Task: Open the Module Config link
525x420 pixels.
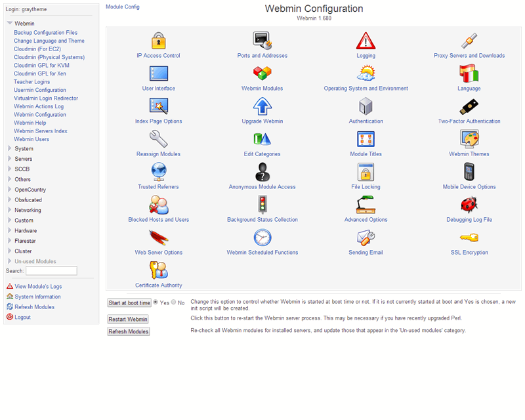Action: pyautogui.click(x=123, y=7)
